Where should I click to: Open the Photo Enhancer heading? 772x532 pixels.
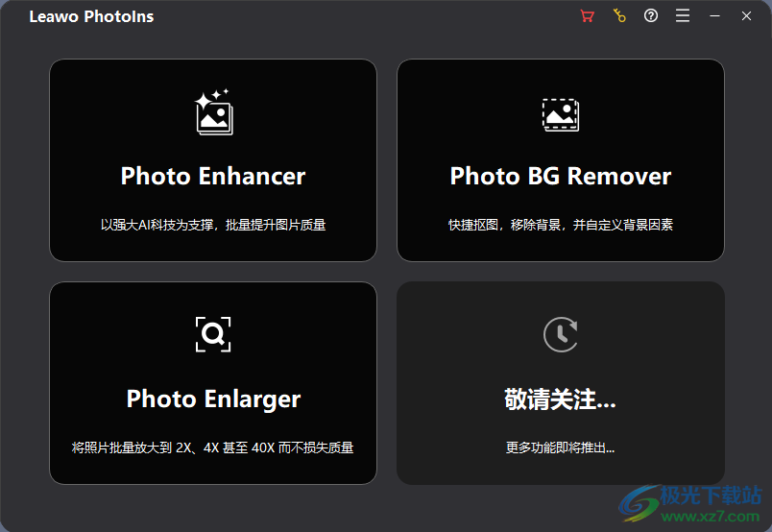(x=213, y=176)
